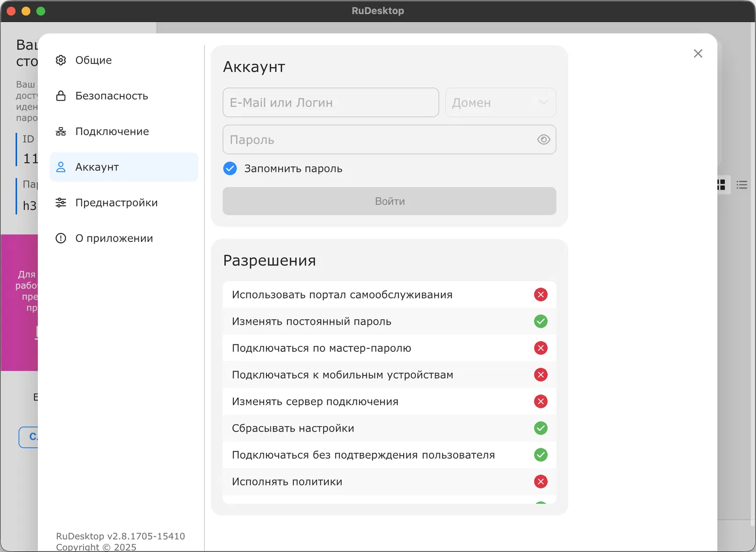Show password with the eye icon
Viewport: 756px width, 552px height.
tap(543, 140)
